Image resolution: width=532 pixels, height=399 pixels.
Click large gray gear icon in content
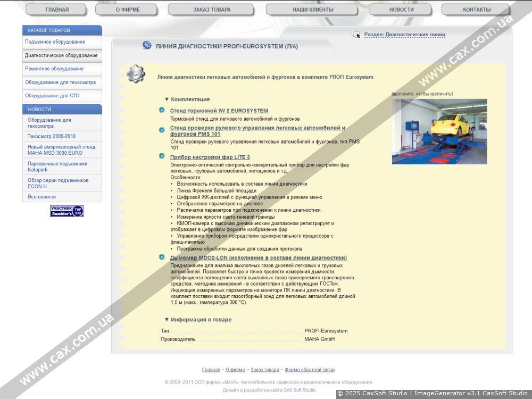tap(136, 74)
